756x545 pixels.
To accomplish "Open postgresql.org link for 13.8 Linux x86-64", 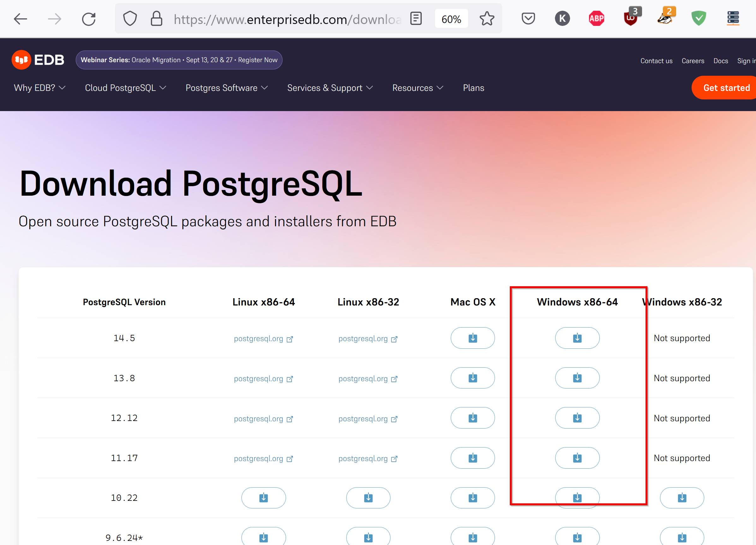I will [x=263, y=379].
